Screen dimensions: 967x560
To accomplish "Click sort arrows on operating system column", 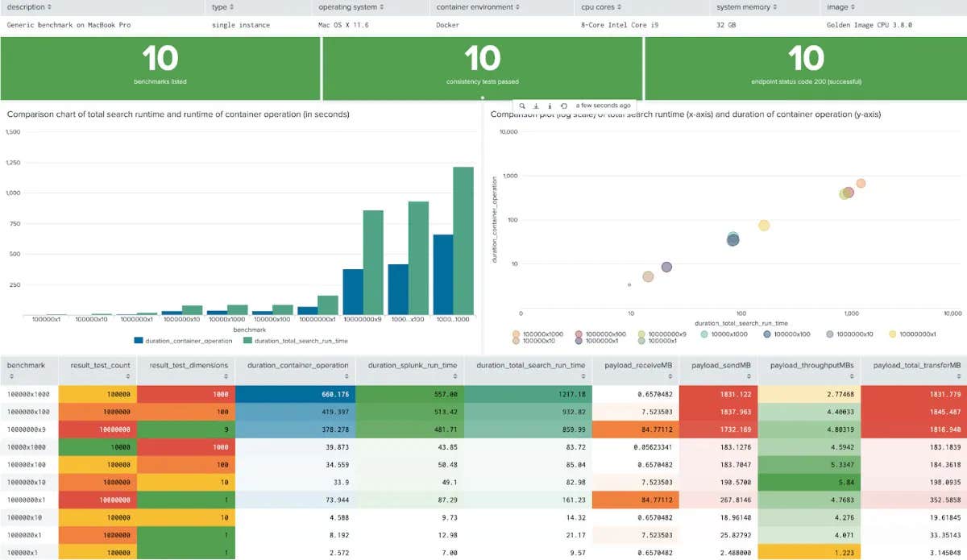I will (381, 7).
